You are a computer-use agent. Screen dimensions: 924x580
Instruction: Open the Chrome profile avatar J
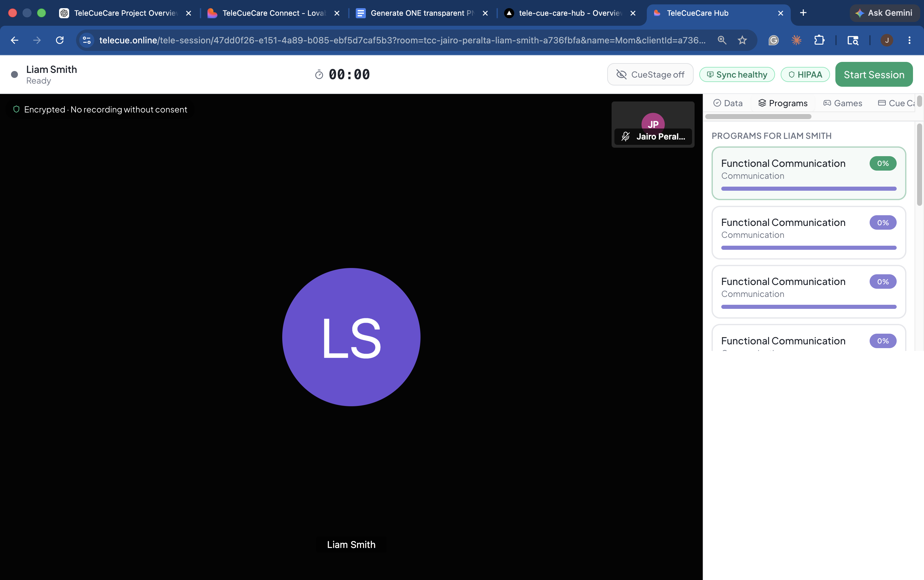(x=887, y=40)
